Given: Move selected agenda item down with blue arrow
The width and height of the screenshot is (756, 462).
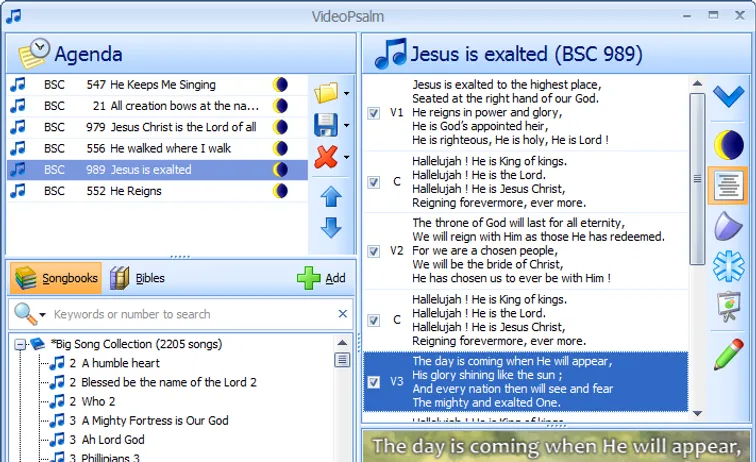Looking at the screenshot, I should (x=331, y=228).
